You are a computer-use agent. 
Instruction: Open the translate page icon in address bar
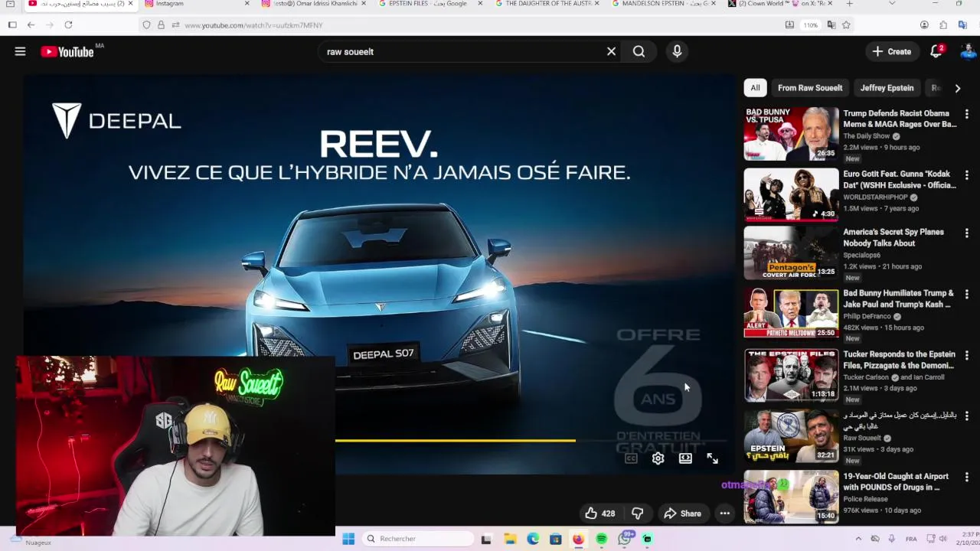(x=831, y=24)
